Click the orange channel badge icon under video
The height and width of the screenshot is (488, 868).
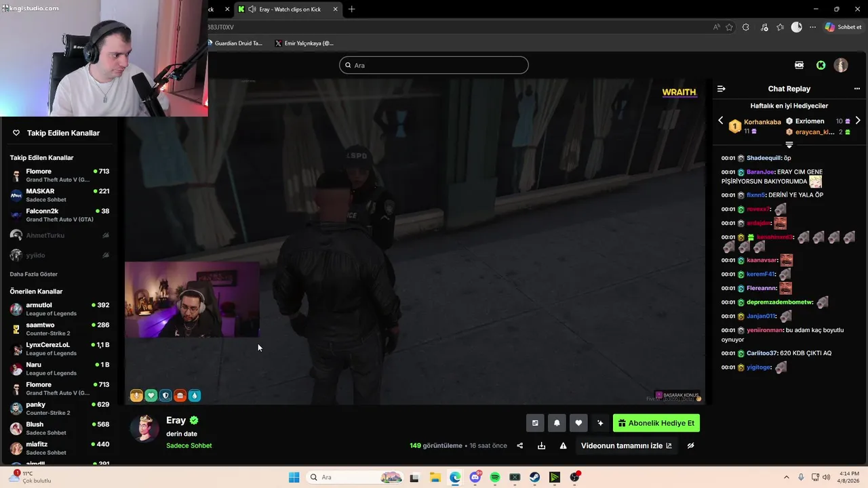pyautogui.click(x=136, y=396)
